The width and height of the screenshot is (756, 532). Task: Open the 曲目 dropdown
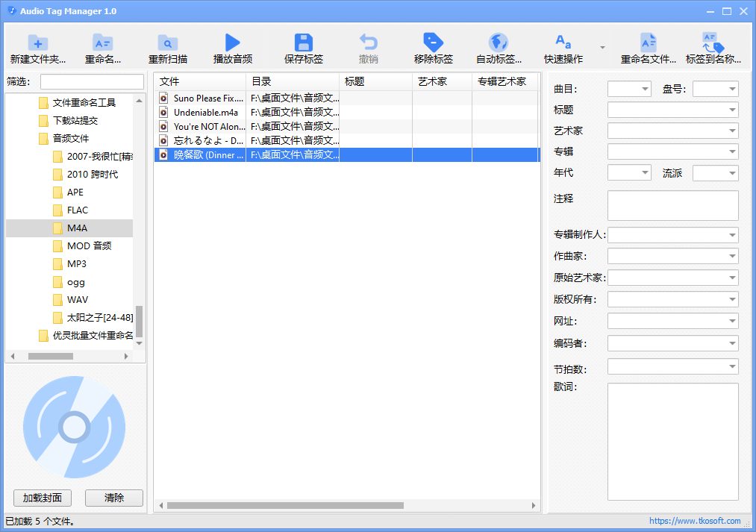coord(629,89)
